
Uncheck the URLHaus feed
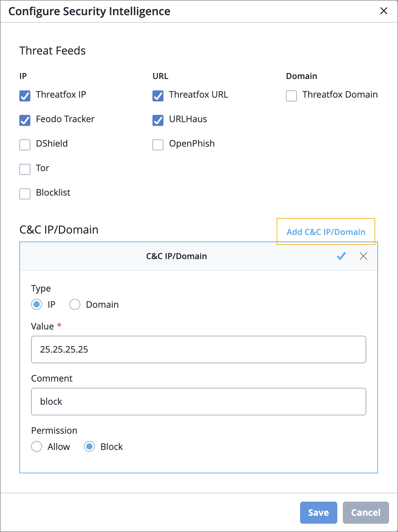click(158, 120)
